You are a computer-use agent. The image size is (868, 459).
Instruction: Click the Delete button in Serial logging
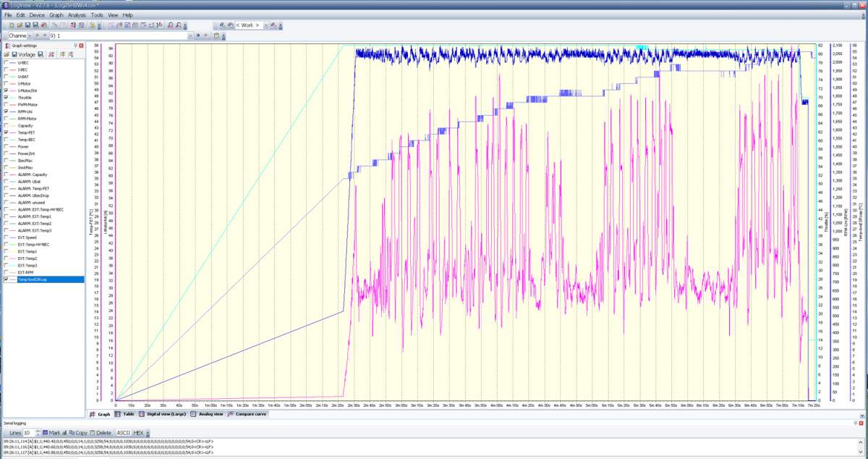click(102, 432)
